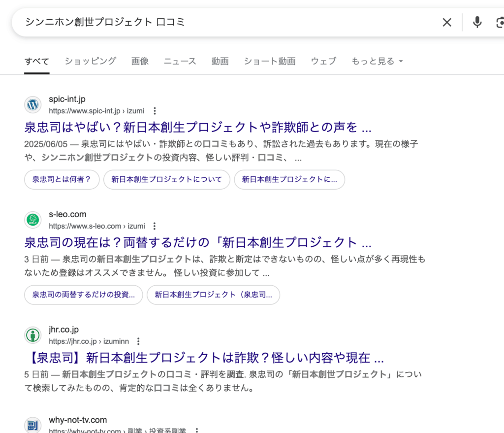Click the s-leo.com green favicon
The height and width of the screenshot is (433, 504).
33,220
